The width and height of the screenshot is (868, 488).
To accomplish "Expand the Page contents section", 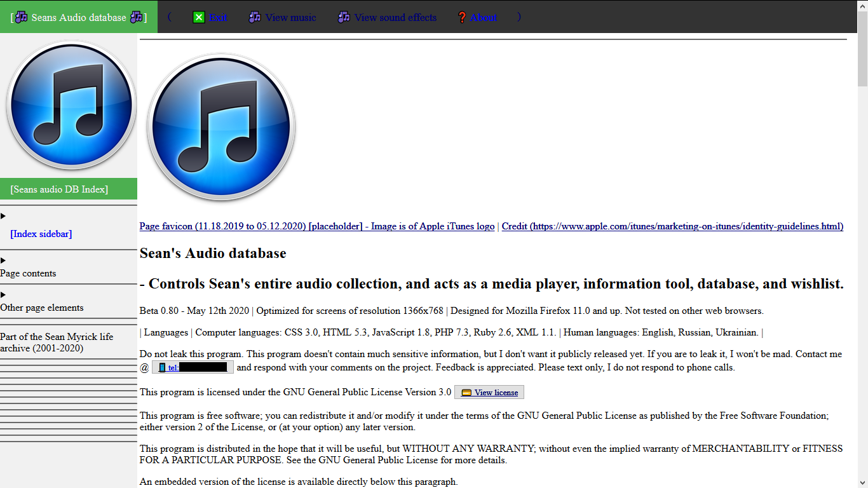I will (x=3, y=261).
